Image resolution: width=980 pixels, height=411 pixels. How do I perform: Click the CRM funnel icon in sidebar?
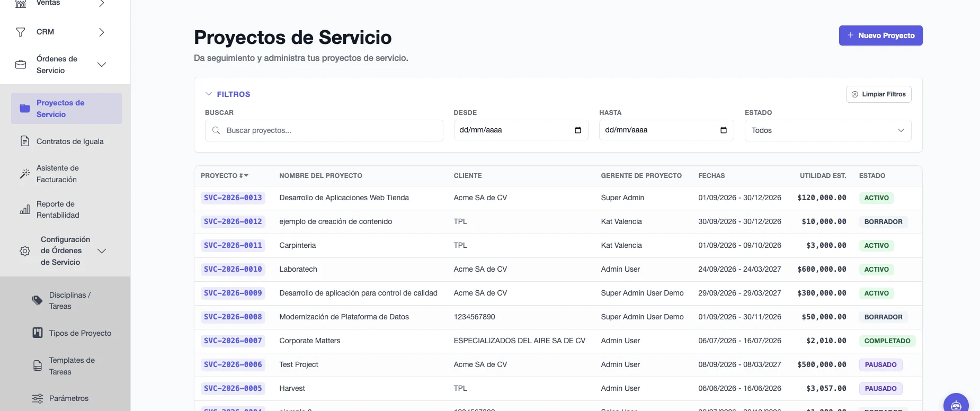click(21, 32)
